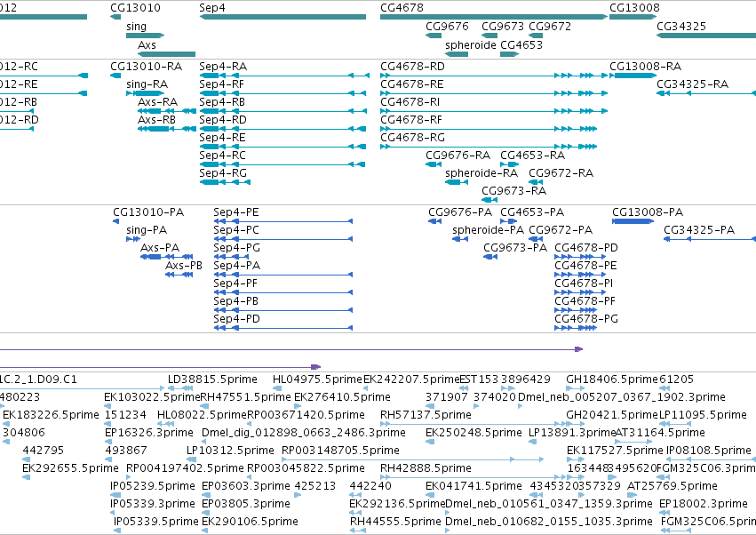Select the Axs gene bar
756x535 pixels.
tap(166, 54)
